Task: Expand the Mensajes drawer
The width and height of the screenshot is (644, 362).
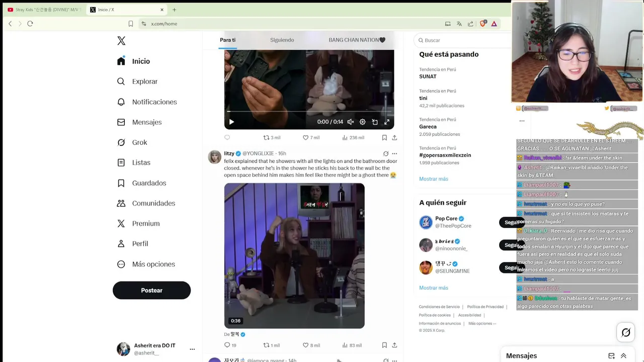Action: coord(623,355)
